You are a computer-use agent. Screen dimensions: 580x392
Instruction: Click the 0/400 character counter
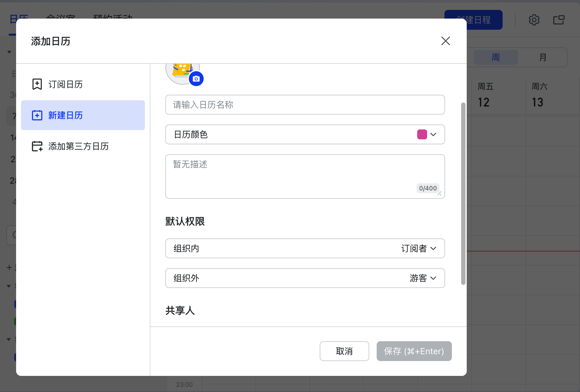click(428, 188)
